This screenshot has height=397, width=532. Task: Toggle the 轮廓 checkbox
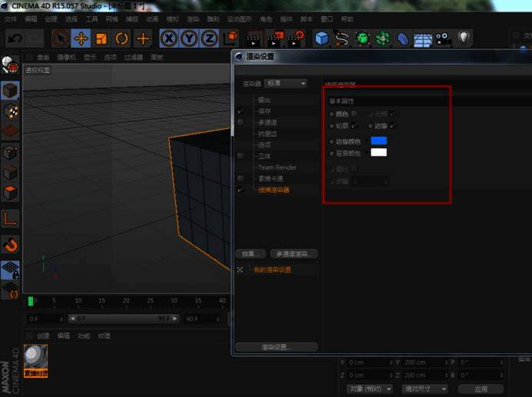tap(354, 126)
